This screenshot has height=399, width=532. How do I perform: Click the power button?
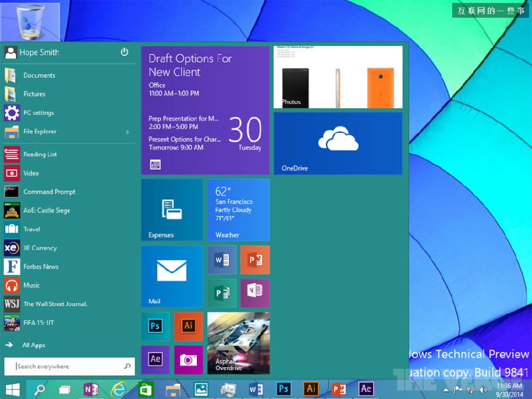pyautogui.click(x=124, y=52)
